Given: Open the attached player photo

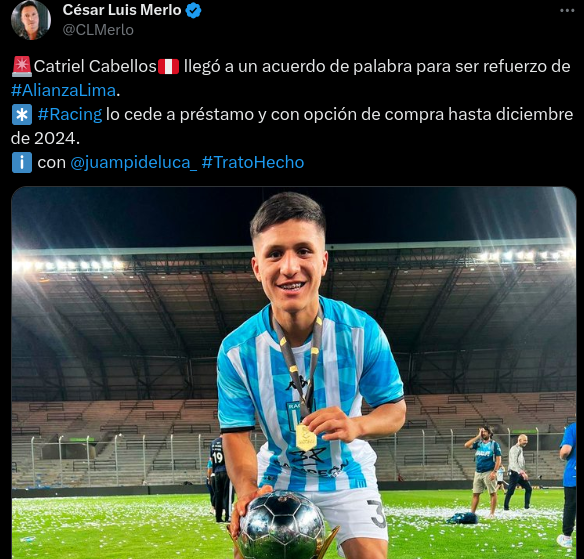Looking at the screenshot, I should click(x=294, y=372).
